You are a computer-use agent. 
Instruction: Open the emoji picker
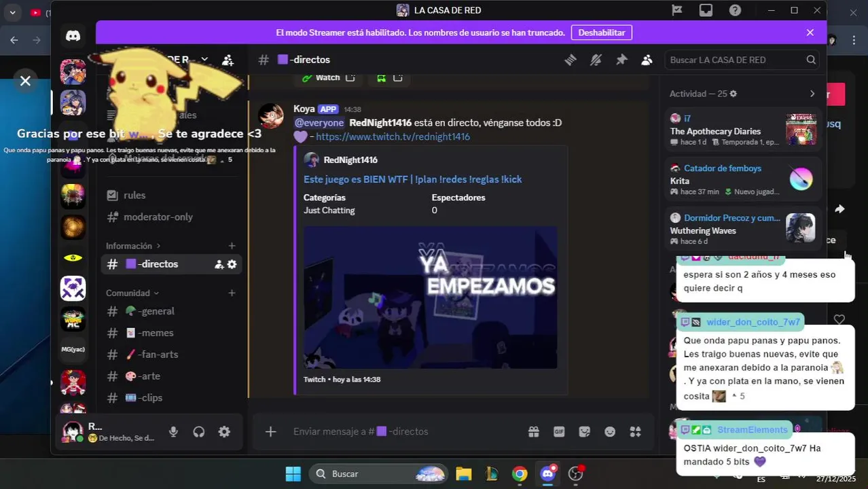[610, 431]
